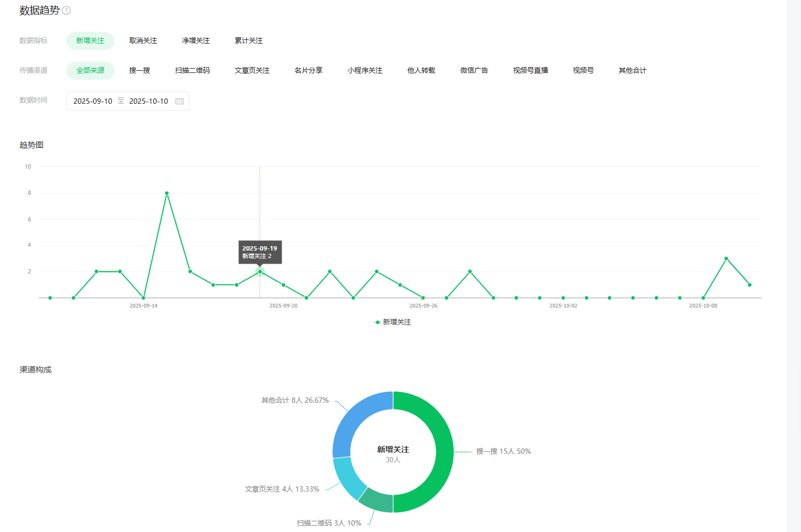Filter channel by 全部来源
801x532 pixels.
[x=90, y=71]
